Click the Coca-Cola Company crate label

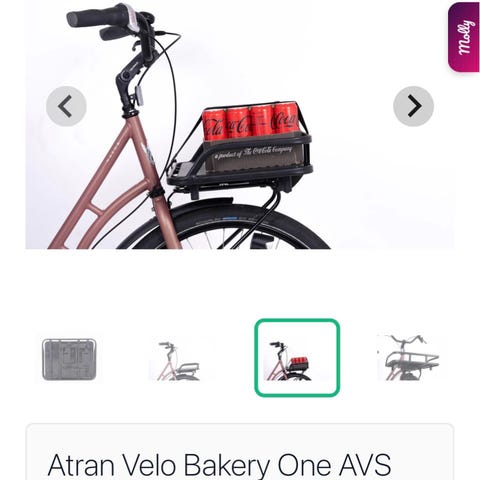pyautogui.click(x=253, y=152)
